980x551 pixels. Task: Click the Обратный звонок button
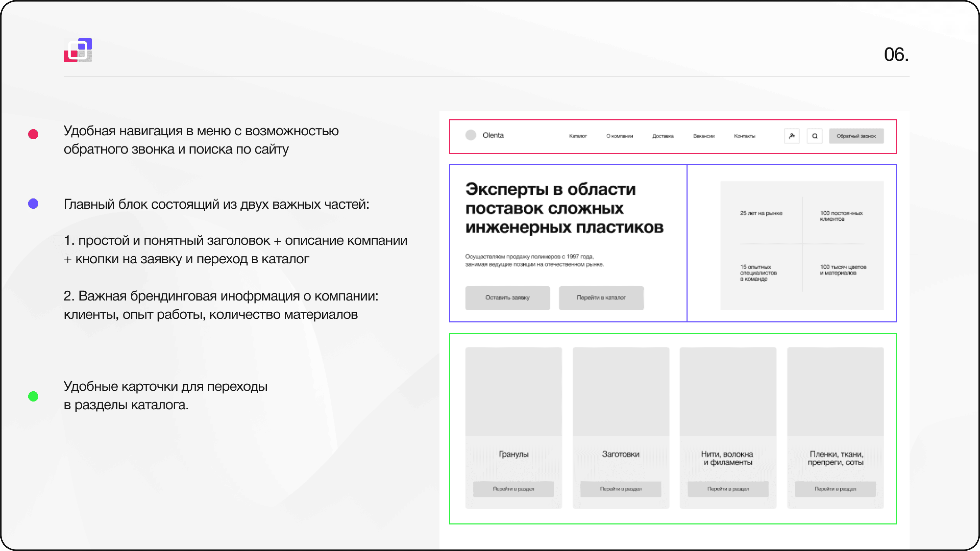(x=856, y=136)
